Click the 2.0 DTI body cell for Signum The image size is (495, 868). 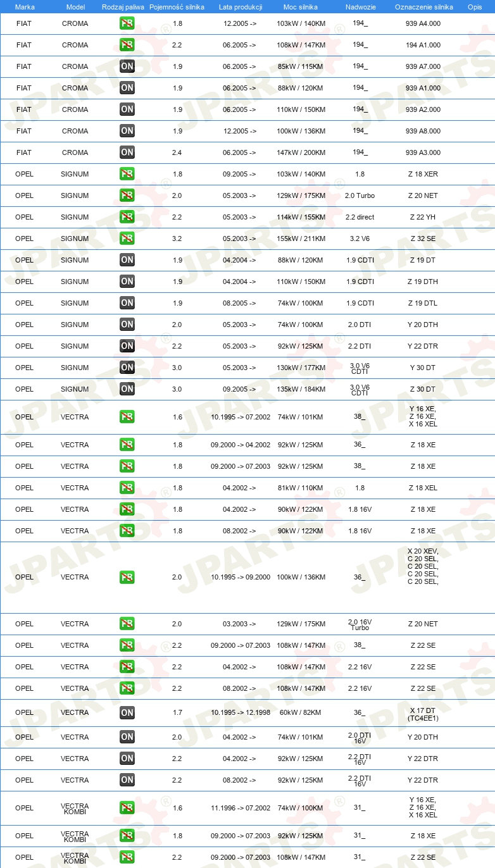click(360, 325)
